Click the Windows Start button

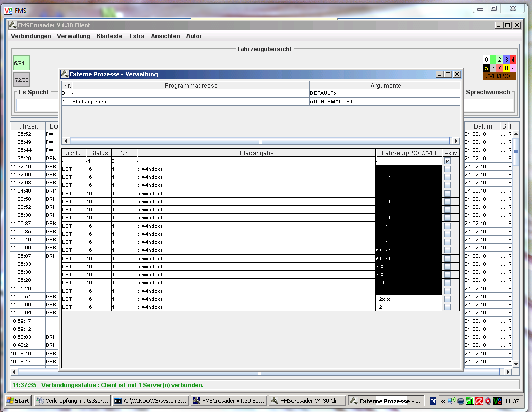(18, 401)
